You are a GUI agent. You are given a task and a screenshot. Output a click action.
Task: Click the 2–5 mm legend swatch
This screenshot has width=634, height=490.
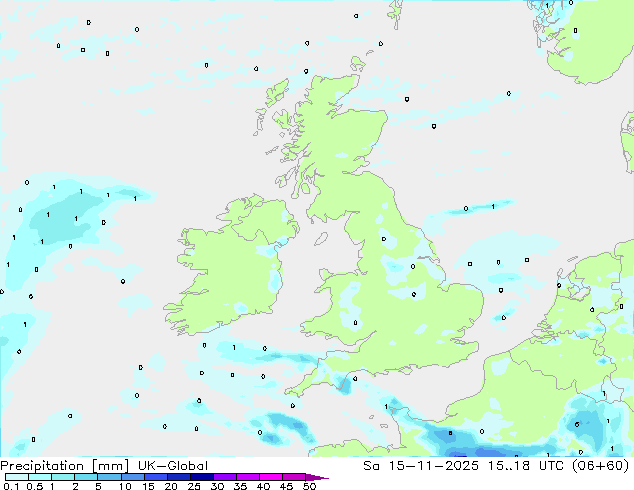point(86,477)
